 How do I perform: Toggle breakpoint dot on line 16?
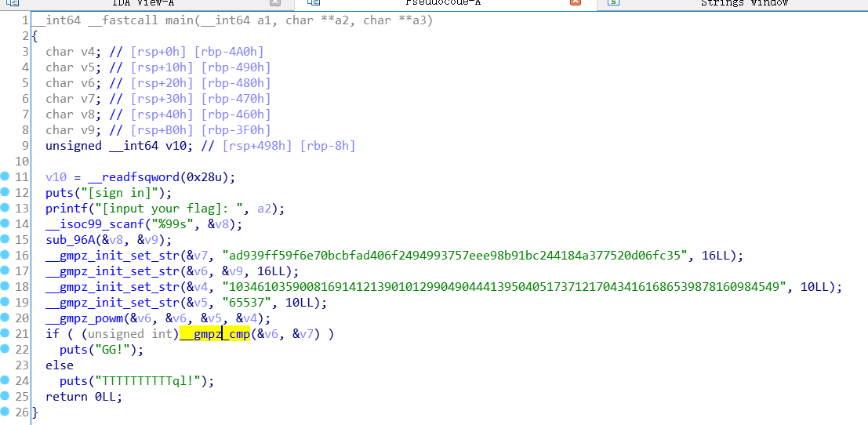coord(5,255)
